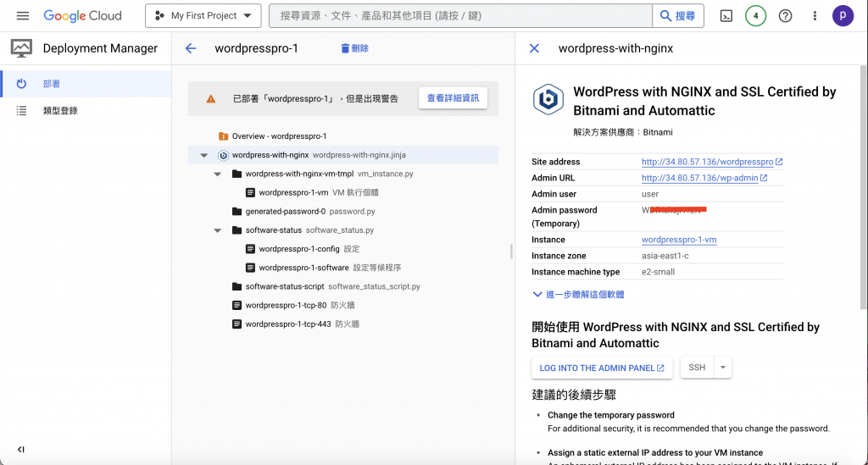This screenshot has height=465, width=868.
Task: Select wordpress-with-nginx-vm-tmpl folder row
Action: pos(343,174)
